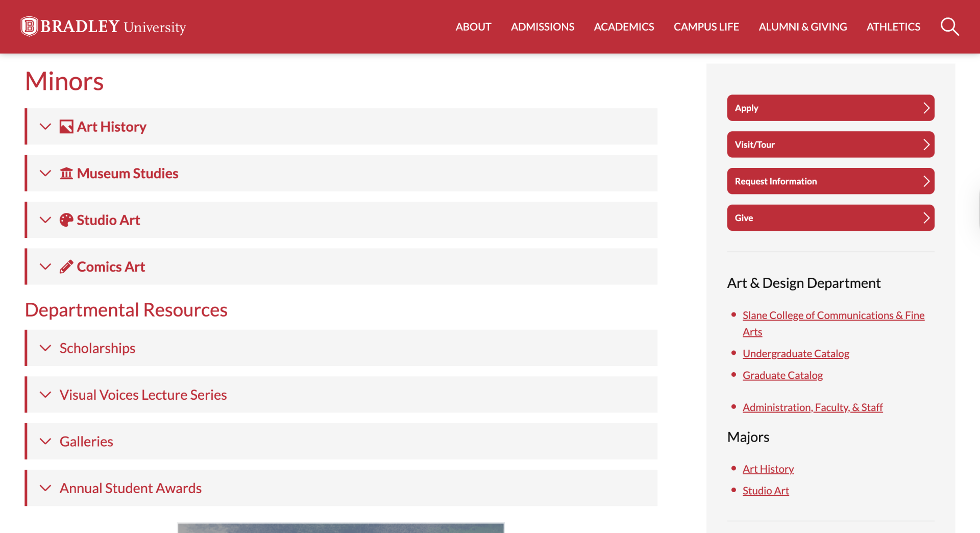Expand Annual Student Awards chevron
980x533 pixels.
45,488
